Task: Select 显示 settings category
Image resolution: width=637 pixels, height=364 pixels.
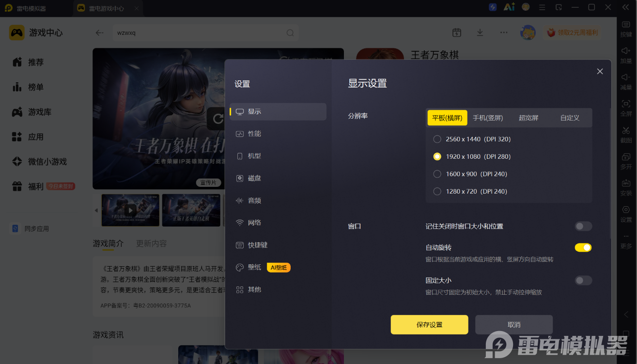Action: pyautogui.click(x=278, y=111)
